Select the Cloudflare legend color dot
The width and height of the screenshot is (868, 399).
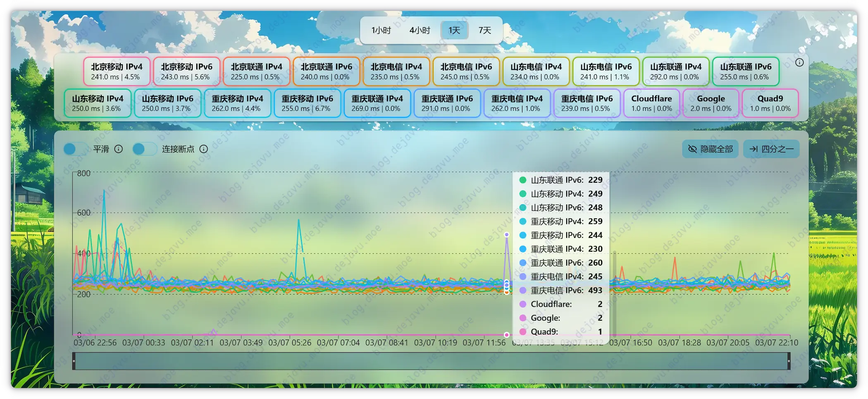tap(522, 304)
